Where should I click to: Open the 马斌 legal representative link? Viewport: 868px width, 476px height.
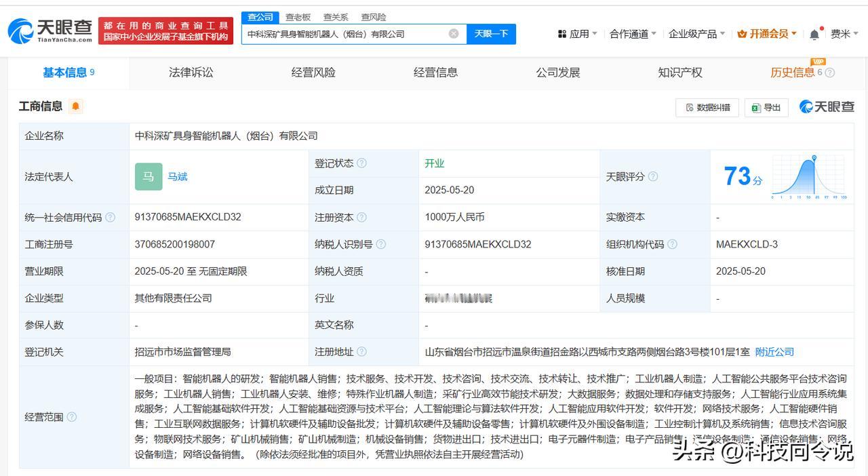click(178, 176)
